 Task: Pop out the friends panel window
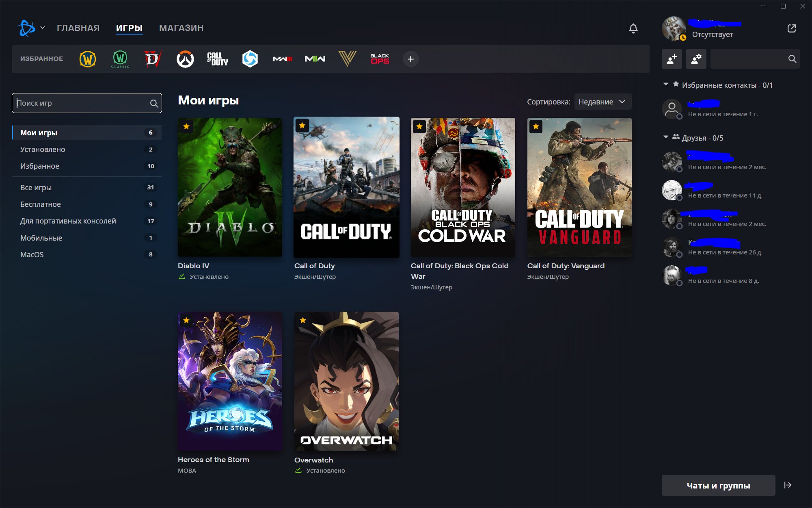click(x=792, y=28)
